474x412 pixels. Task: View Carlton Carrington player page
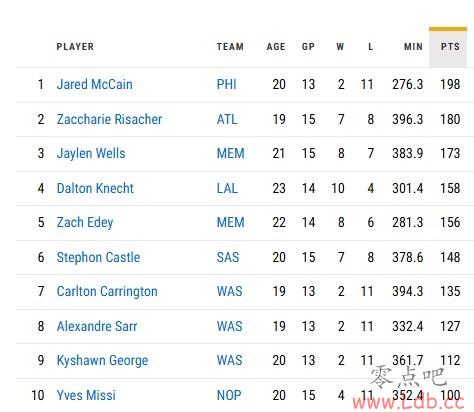107,292
